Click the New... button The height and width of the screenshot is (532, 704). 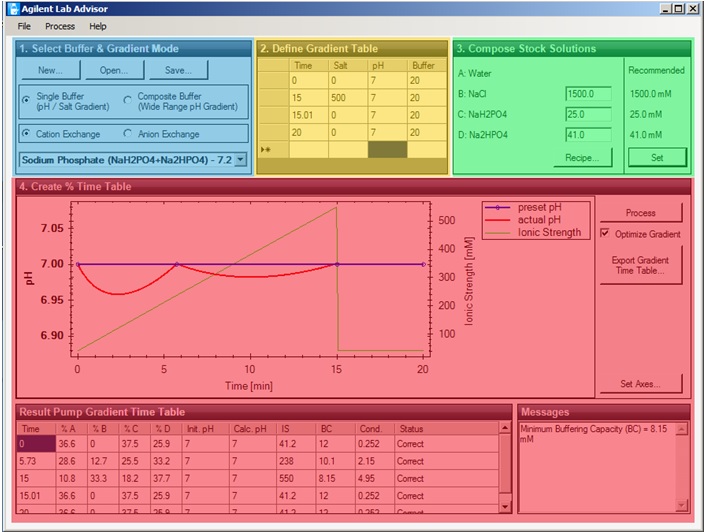pos(50,70)
